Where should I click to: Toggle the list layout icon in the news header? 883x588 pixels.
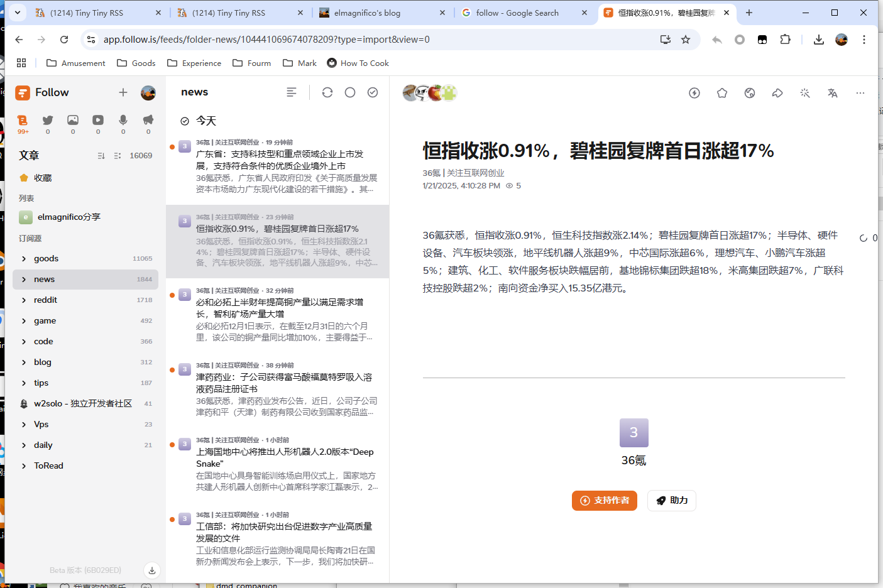coord(291,92)
